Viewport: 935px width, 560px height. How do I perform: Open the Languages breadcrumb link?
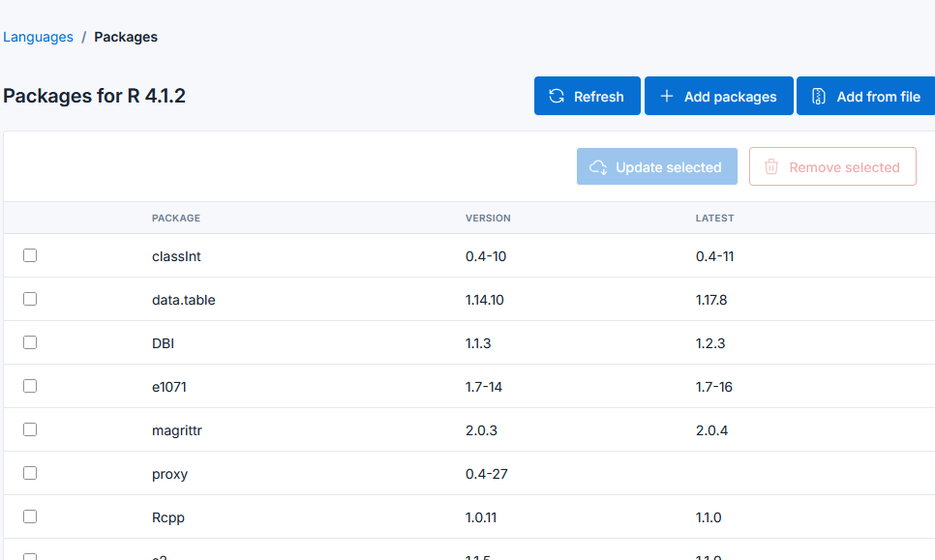38,36
